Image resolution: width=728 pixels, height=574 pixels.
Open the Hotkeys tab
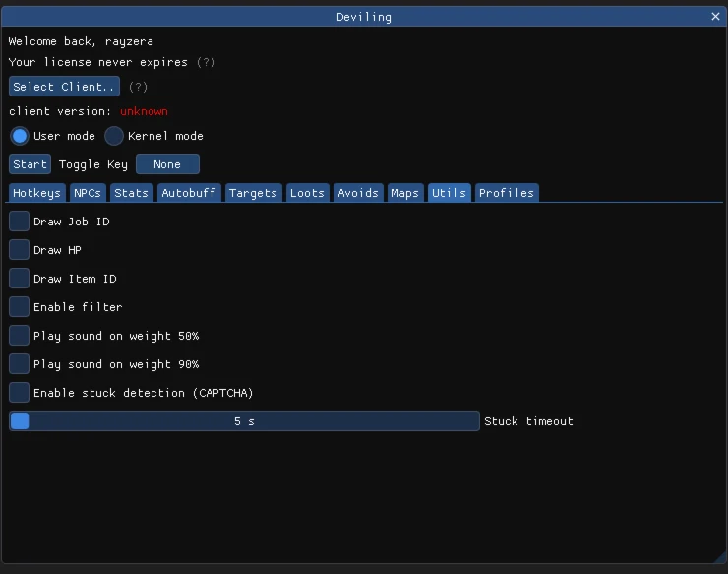point(37,193)
